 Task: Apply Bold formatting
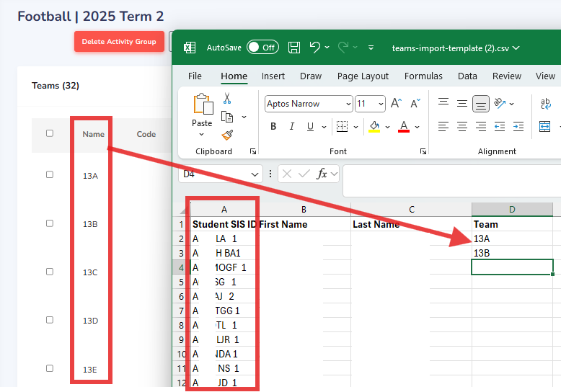(x=273, y=127)
